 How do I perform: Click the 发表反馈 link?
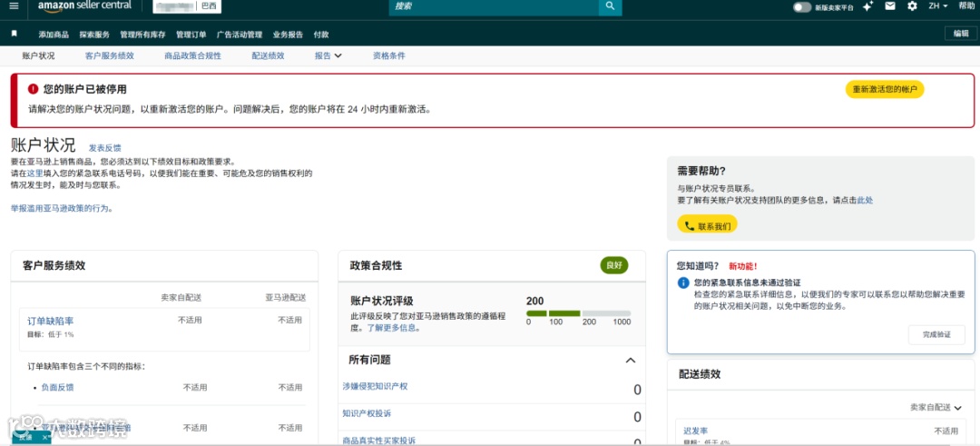tap(105, 148)
